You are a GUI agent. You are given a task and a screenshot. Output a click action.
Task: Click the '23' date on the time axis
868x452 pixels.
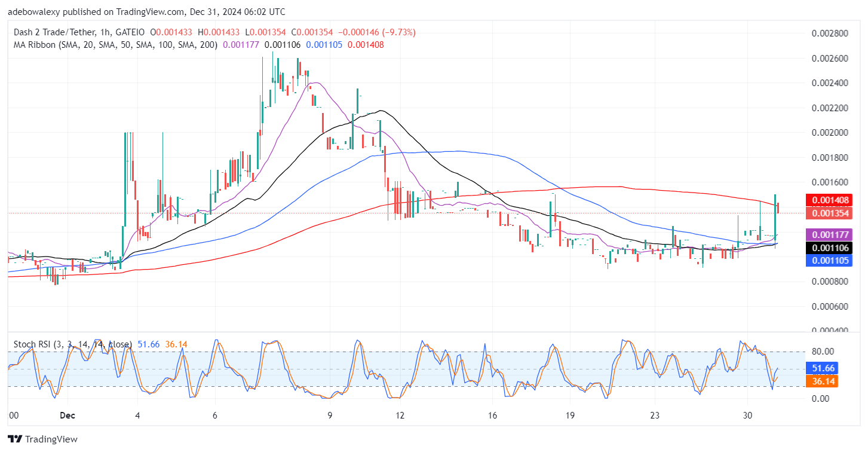(x=655, y=414)
